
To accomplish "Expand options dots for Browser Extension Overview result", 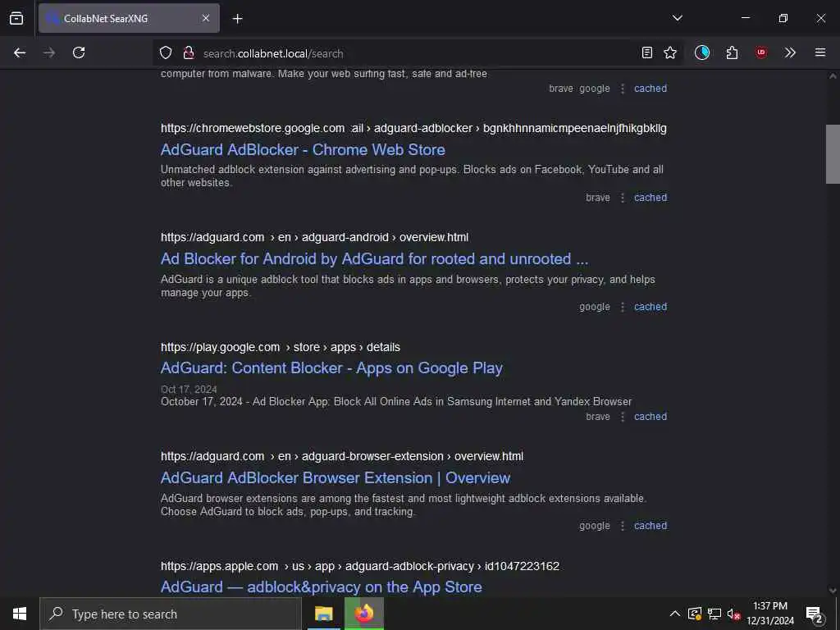I will [623, 526].
